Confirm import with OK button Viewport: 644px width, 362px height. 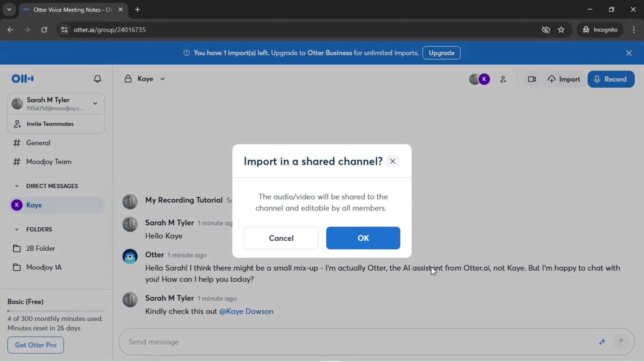pyautogui.click(x=363, y=238)
